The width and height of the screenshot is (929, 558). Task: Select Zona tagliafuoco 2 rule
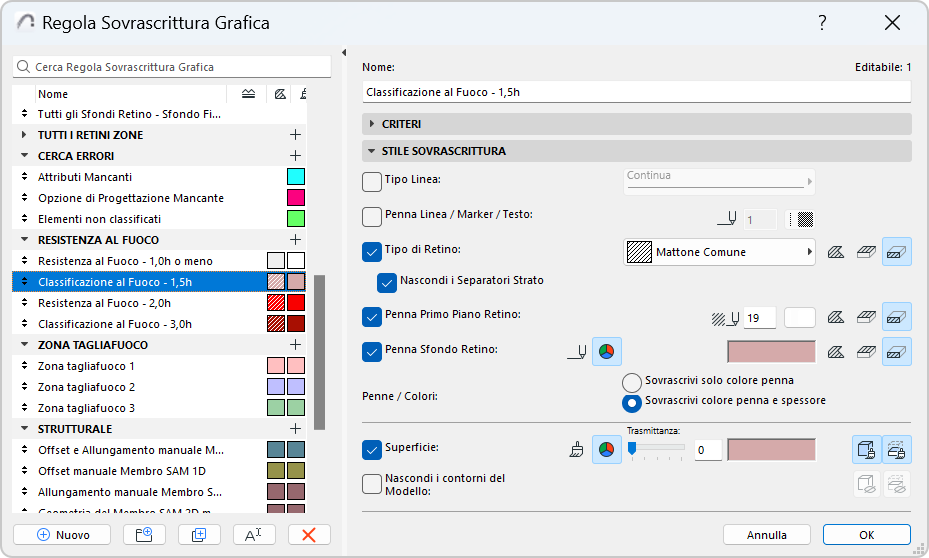click(86, 387)
